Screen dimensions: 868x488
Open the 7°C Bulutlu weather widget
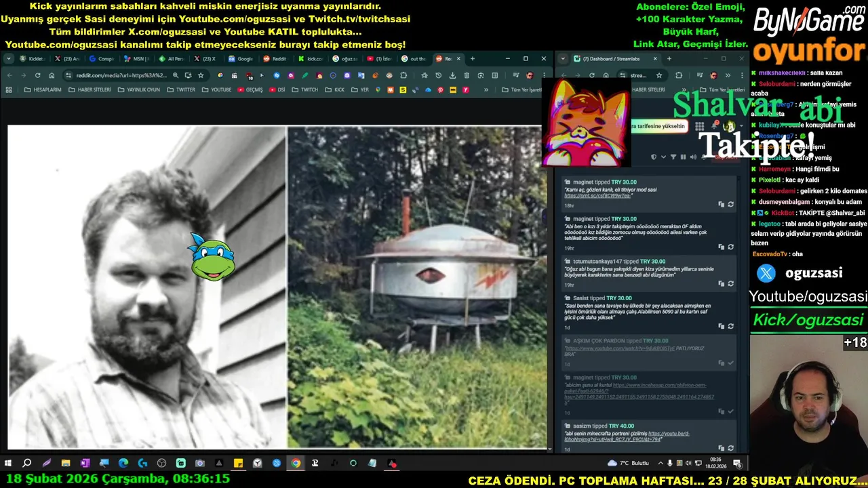pos(629,464)
